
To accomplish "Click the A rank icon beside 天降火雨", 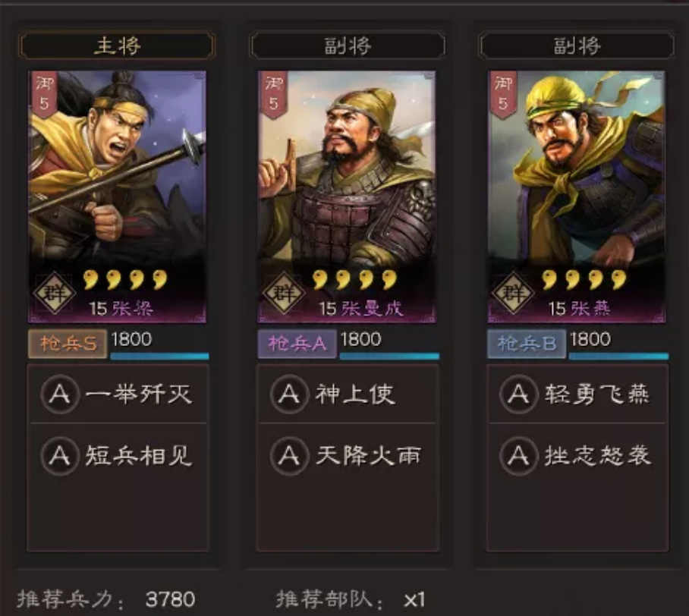I will [x=289, y=456].
